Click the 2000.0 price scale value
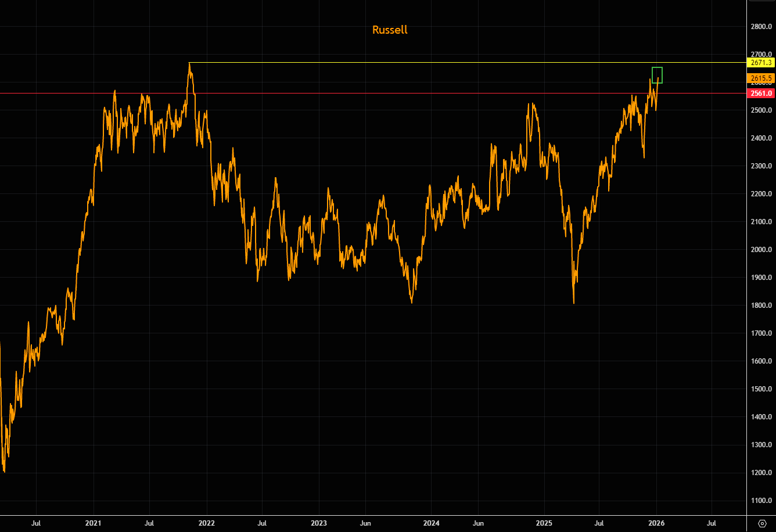The width and height of the screenshot is (776, 532). pos(761,250)
